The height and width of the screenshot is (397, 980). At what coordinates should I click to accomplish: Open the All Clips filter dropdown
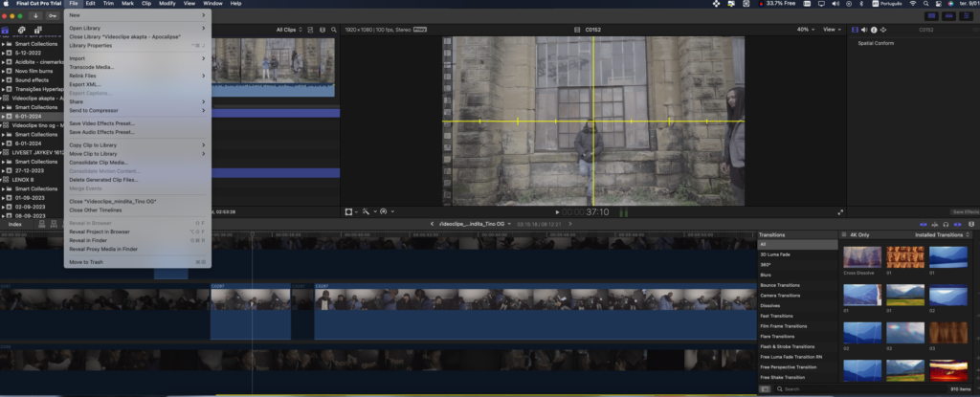[x=289, y=30]
